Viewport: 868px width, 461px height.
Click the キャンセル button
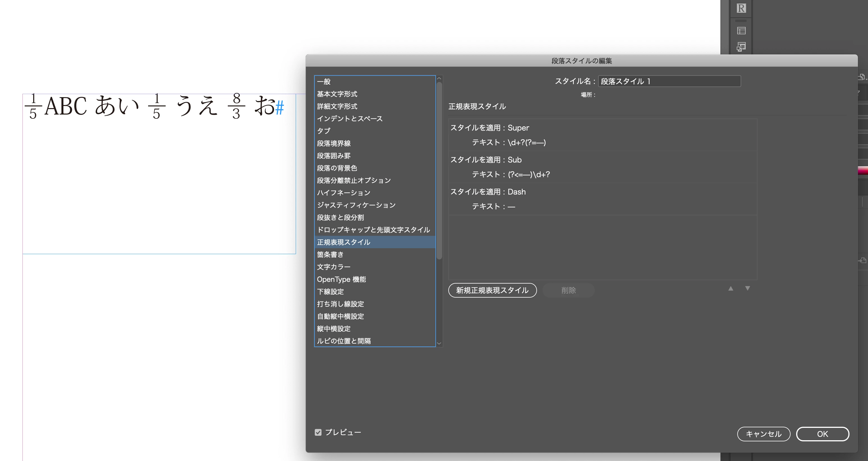[763, 434]
